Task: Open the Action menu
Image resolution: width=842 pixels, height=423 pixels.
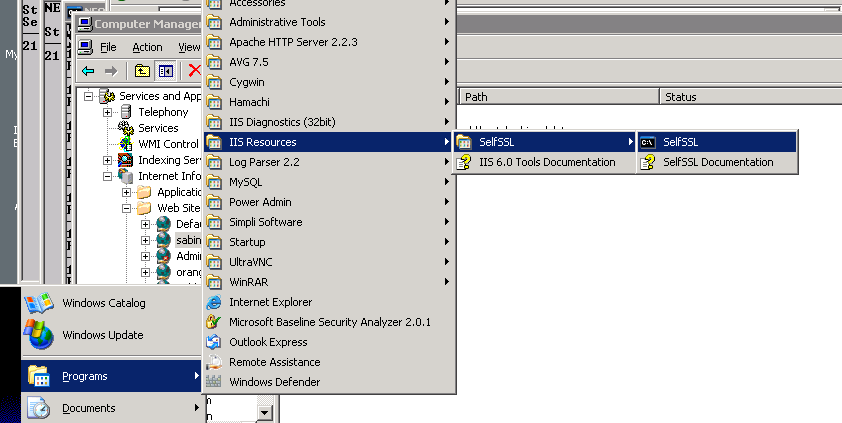Action: coord(147,47)
